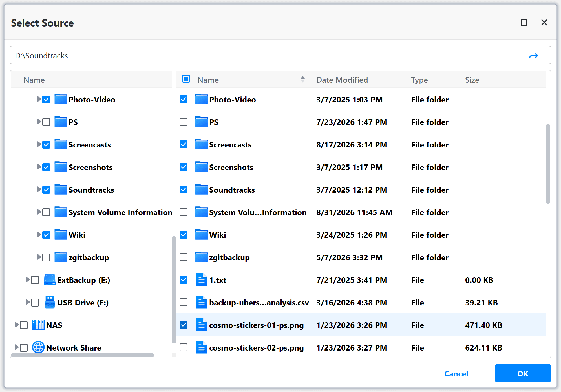Click the tree panel horizontal scrollbar
The image size is (561, 392).
coord(82,355)
